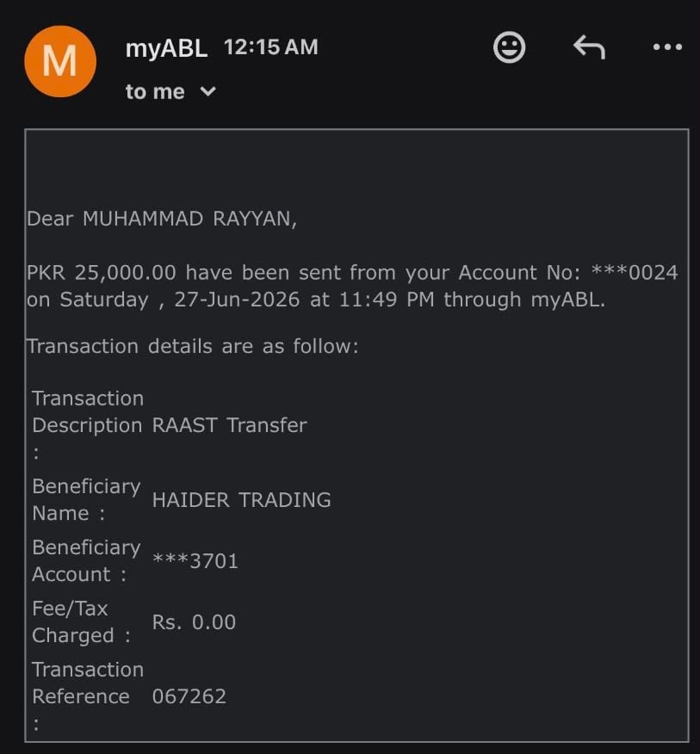
Task: Tap the transaction reference 067262
Action: [189, 697]
